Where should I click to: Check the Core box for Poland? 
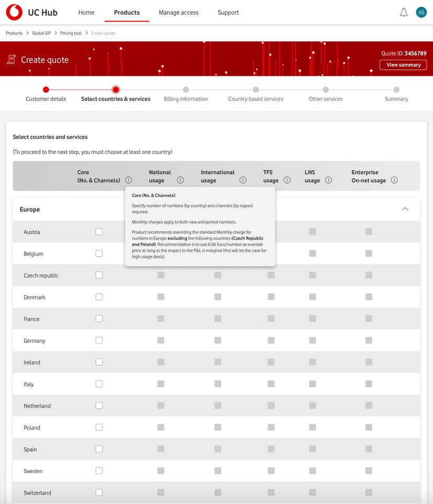click(x=99, y=427)
